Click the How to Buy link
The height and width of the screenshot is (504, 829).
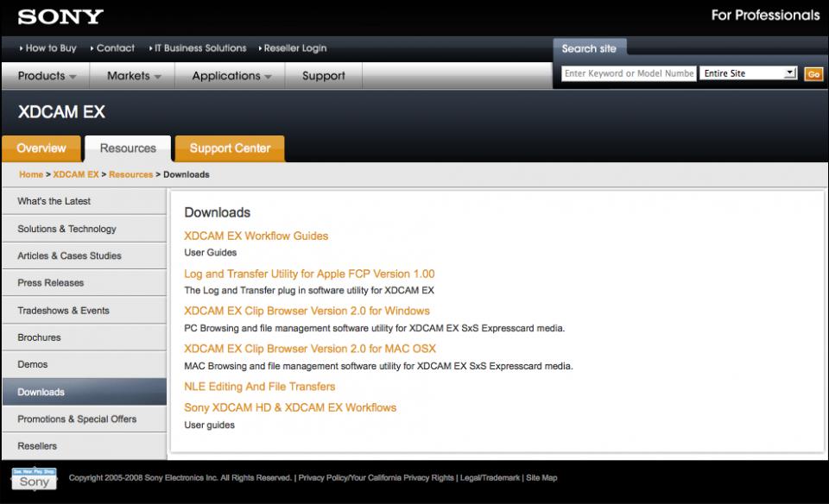51,48
